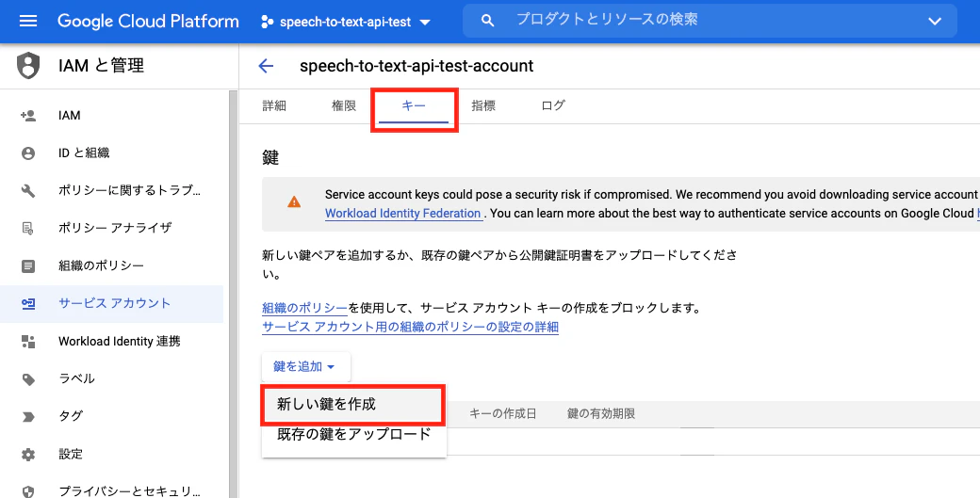This screenshot has width=980, height=498.
Task: Click the 設定 gear icon
Action: 28,455
